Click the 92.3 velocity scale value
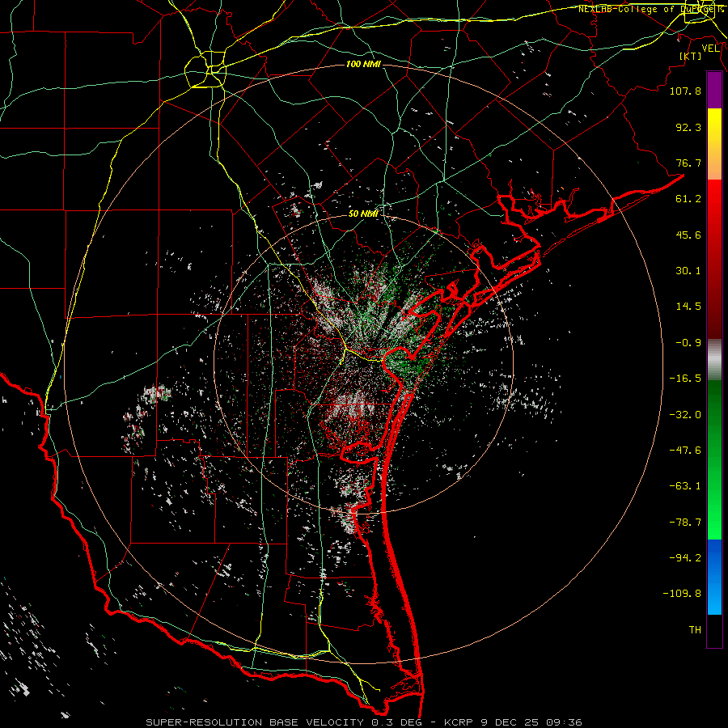Screen dimensions: 728x728 click(x=688, y=127)
